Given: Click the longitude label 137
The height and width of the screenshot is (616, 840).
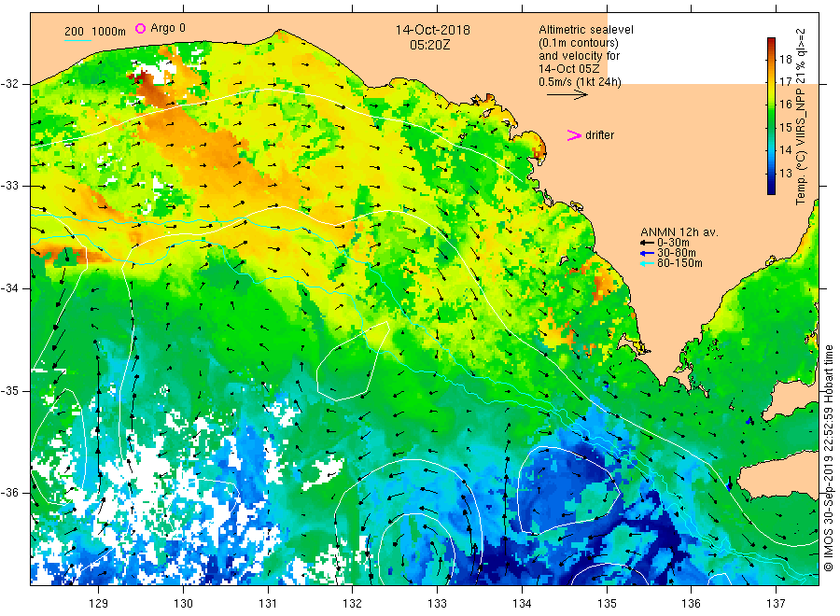Looking at the screenshot, I should pyautogui.click(x=776, y=604).
